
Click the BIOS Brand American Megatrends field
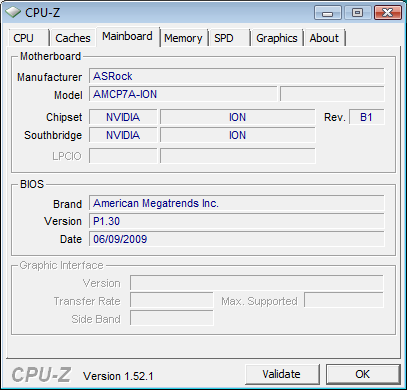coord(237,203)
